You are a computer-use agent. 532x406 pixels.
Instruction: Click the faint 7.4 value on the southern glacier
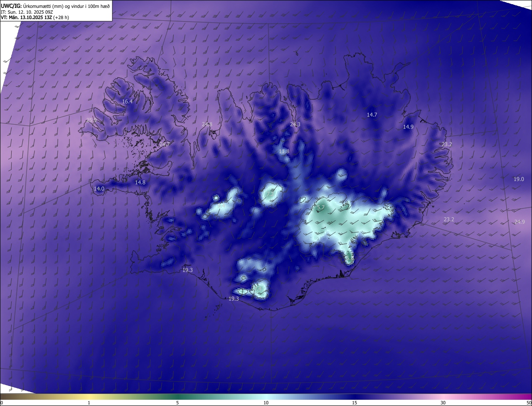click(x=259, y=288)
